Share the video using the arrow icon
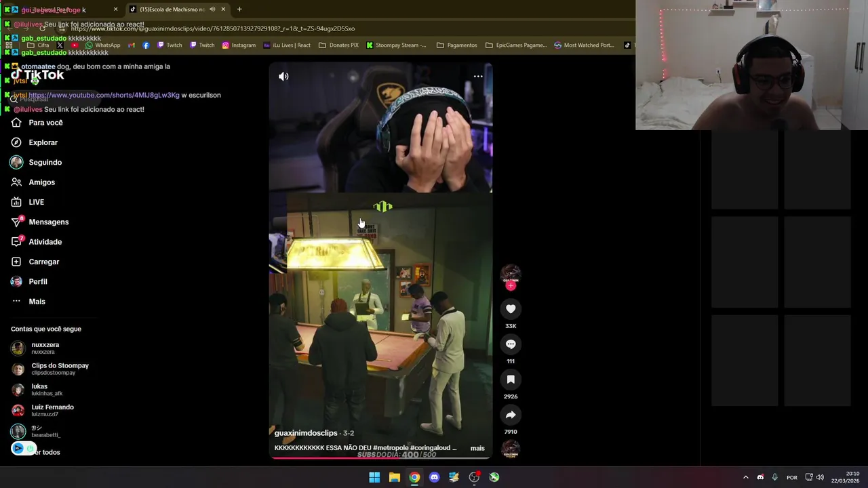Viewport: 868px width, 488px height. (511, 415)
